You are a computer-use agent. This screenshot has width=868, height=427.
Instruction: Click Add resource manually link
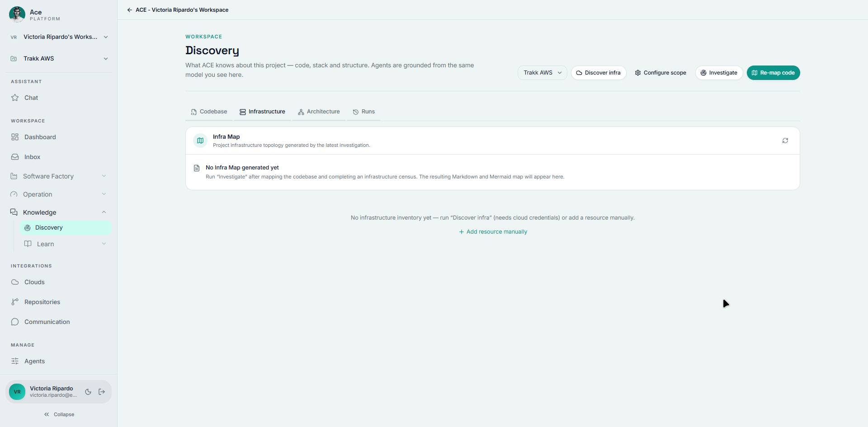click(493, 232)
